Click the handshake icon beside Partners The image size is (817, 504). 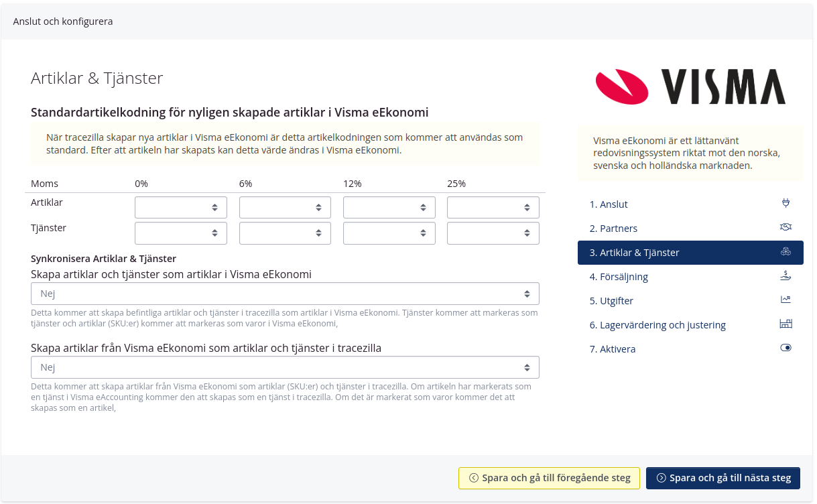[x=785, y=228]
